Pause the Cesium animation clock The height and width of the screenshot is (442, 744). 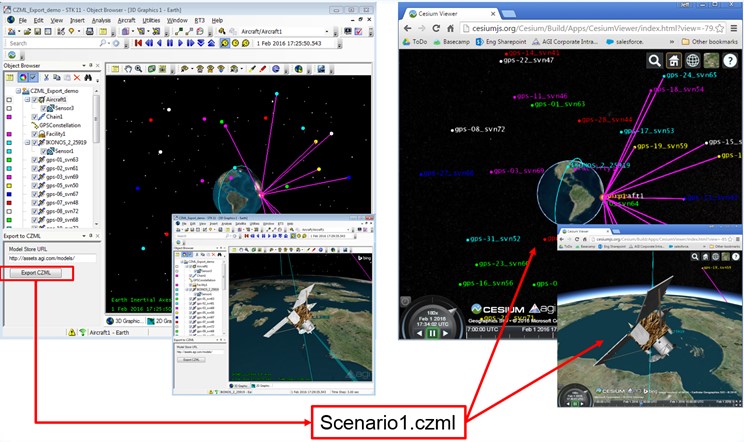(432, 333)
